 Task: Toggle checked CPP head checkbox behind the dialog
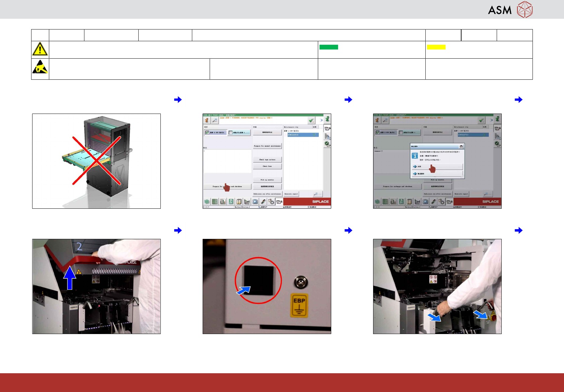pyautogui.click(x=377, y=133)
